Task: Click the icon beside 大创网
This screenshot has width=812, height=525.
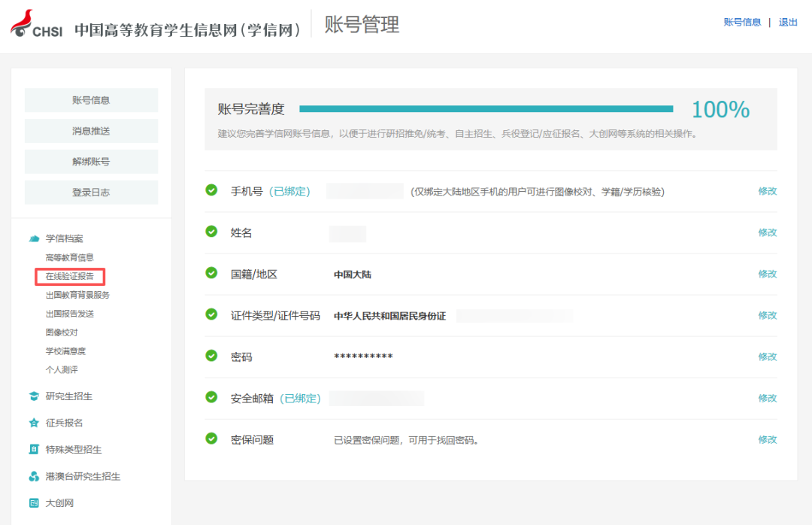Action: click(x=34, y=503)
